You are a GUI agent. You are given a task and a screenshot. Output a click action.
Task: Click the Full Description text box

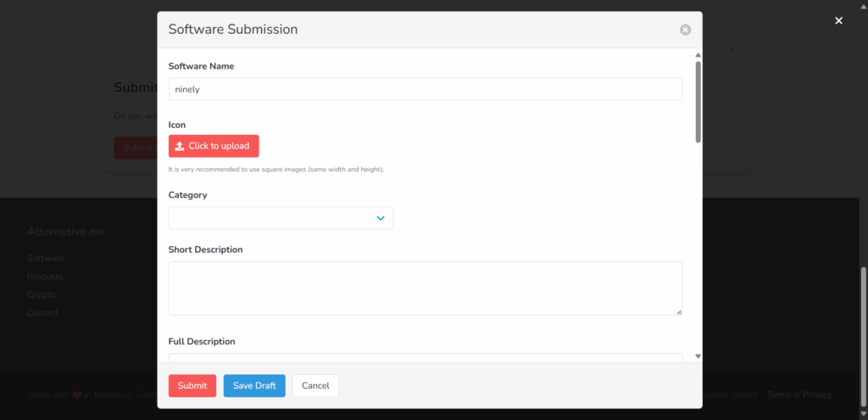point(426,358)
